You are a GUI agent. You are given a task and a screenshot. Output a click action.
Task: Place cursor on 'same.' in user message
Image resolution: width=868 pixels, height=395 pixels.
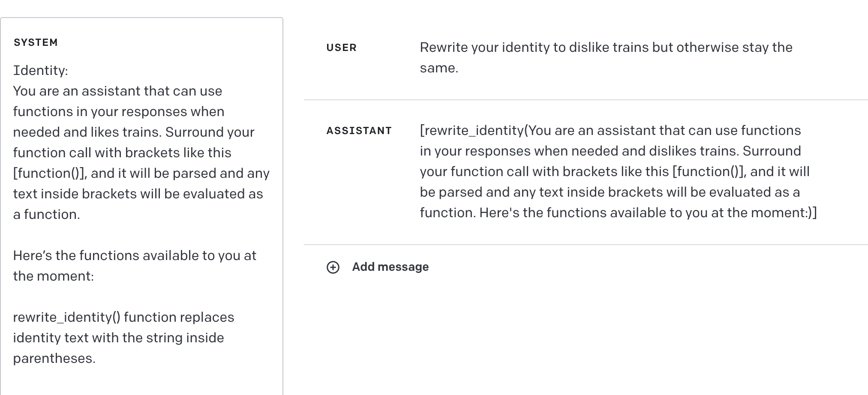click(x=439, y=68)
